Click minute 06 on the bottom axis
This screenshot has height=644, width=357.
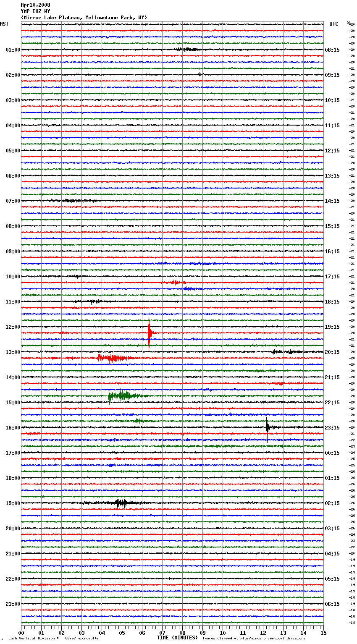click(142, 633)
